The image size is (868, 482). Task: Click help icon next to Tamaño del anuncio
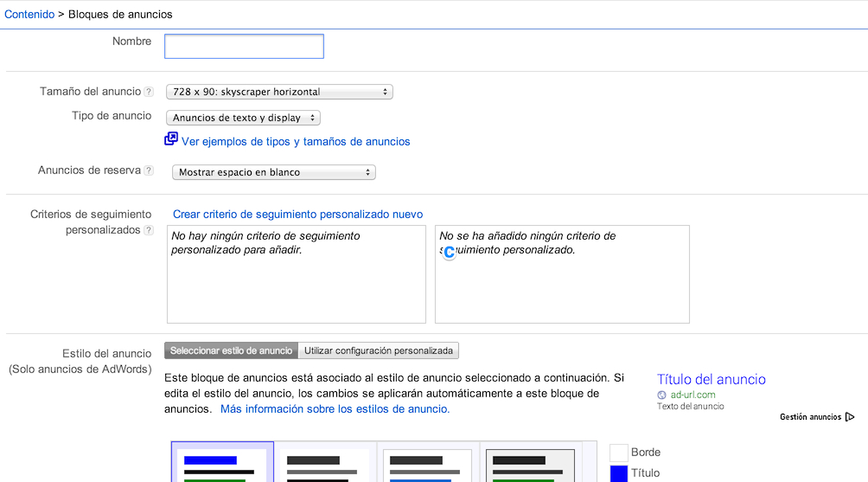pyautogui.click(x=149, y=92)
